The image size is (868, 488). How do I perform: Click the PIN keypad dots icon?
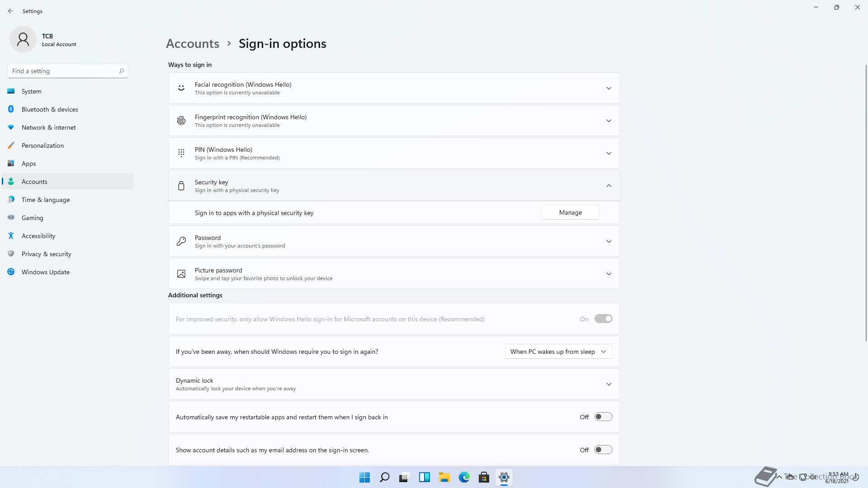click(x=181, y=153)
